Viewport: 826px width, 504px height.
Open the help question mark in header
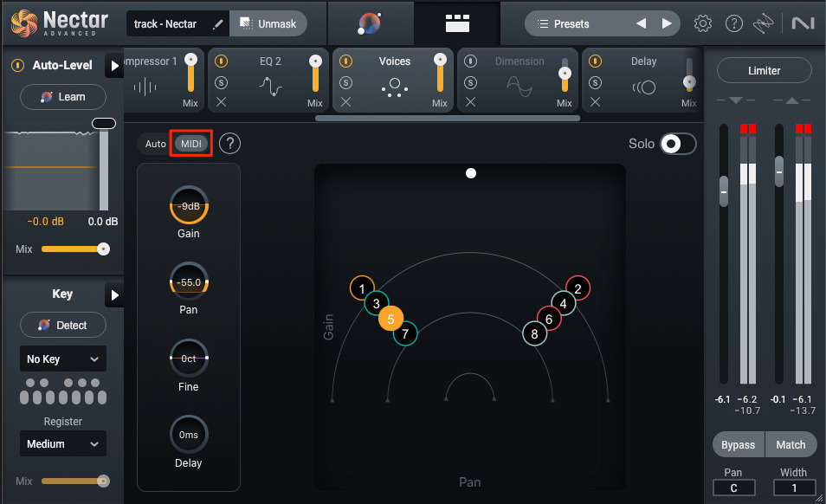[734, 23]
